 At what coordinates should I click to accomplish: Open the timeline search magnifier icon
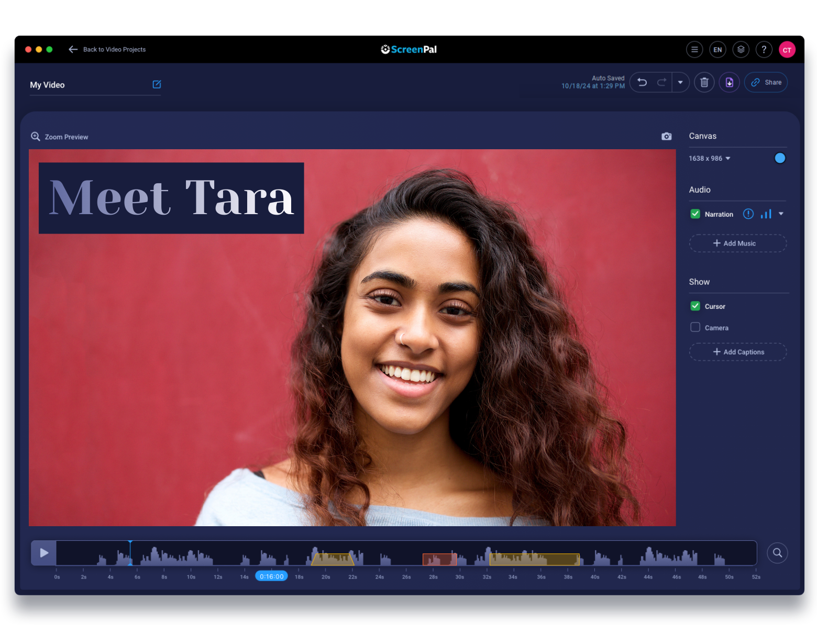pyautogui.click(x=777, y=553)
